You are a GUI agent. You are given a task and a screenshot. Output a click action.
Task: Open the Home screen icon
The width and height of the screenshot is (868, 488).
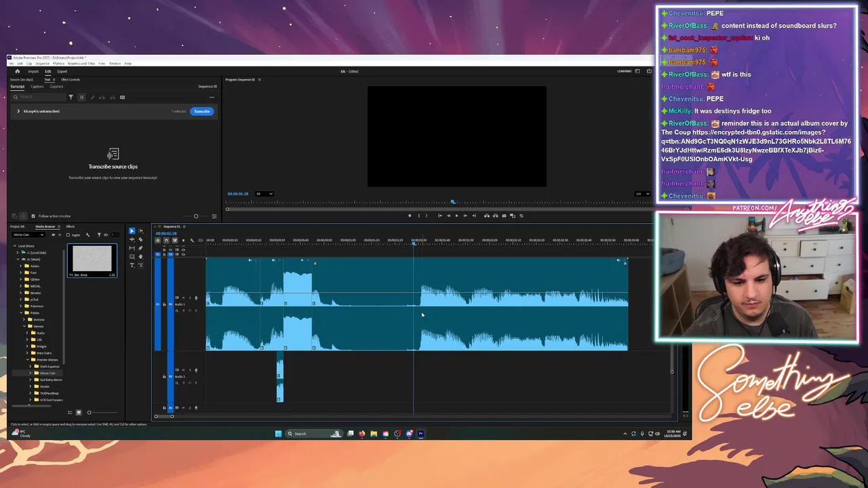(17, 71)
